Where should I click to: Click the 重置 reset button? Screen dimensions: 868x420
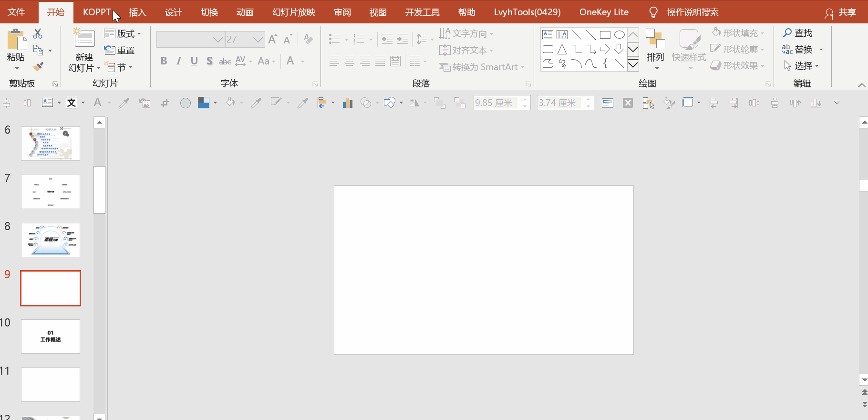coord(120,50)
